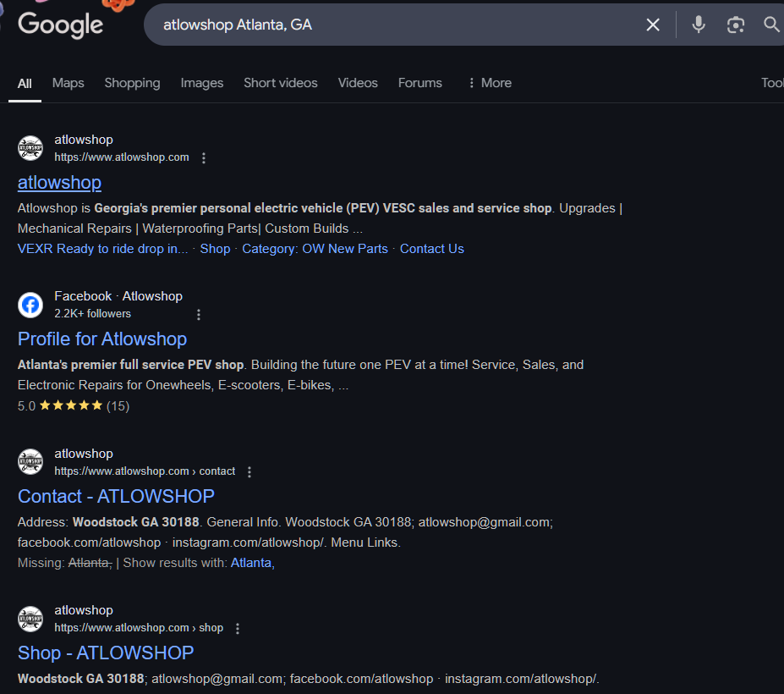Open options for first atlowshop.com result
The image size is (784, 694).
coord(204,158)
